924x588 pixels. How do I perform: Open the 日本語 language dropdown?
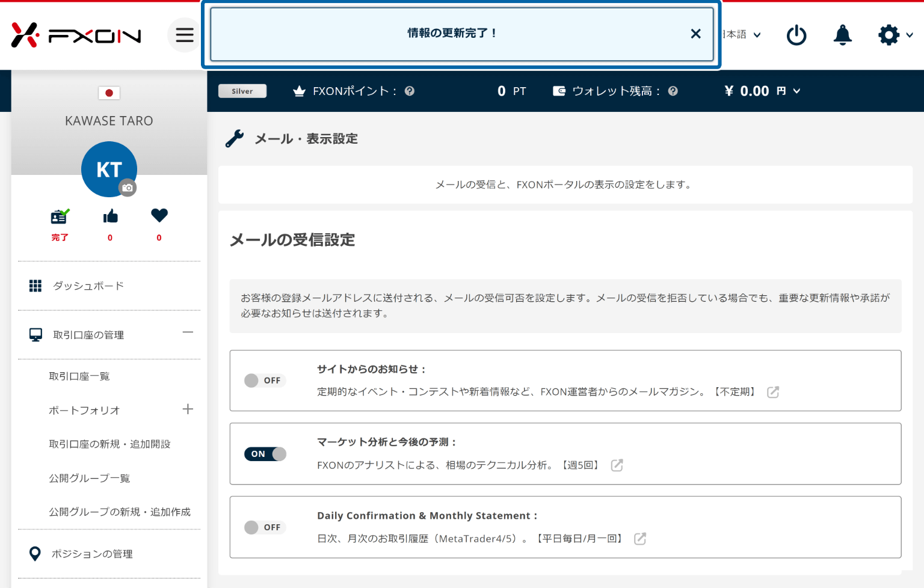click(742, 35)
